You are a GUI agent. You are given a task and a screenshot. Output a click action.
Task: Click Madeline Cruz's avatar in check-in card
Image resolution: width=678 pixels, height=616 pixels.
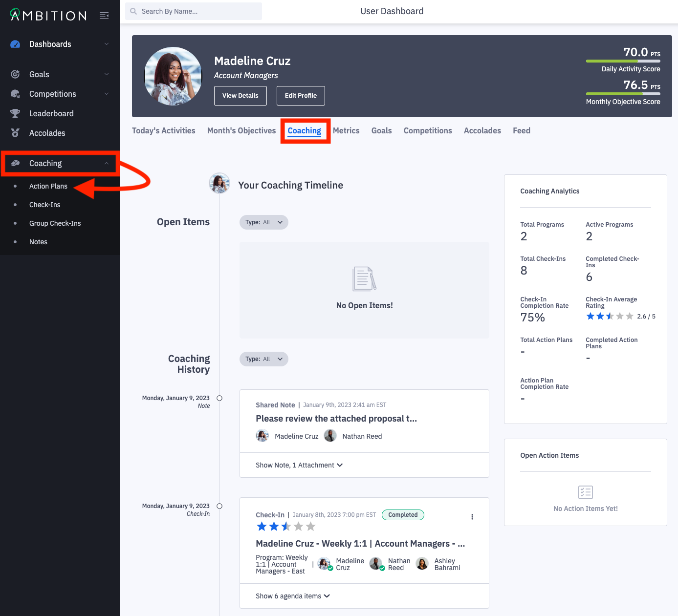(x=325, y=564)
